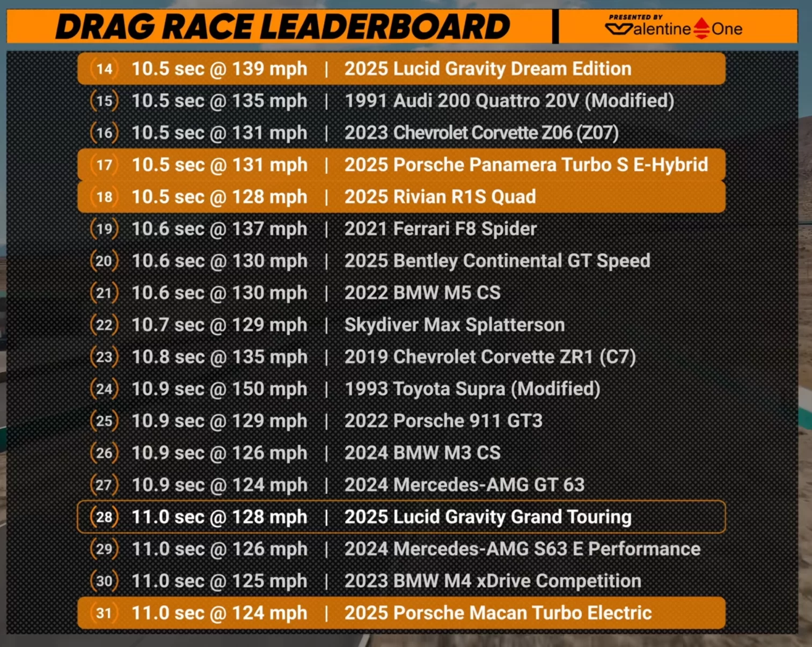Select rank badge number 21

(x=104, y=293)
